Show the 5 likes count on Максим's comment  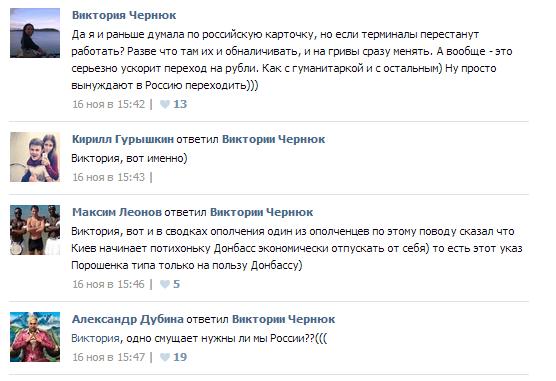pos(177,284)
